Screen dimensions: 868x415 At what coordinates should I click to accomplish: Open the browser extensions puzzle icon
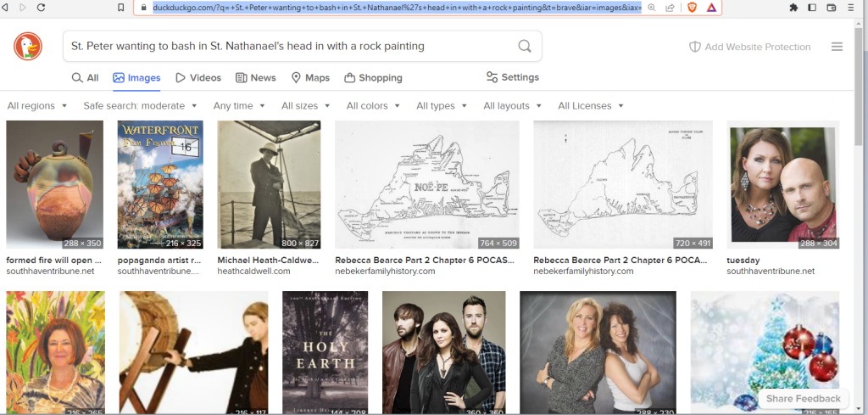coord(793,8)
